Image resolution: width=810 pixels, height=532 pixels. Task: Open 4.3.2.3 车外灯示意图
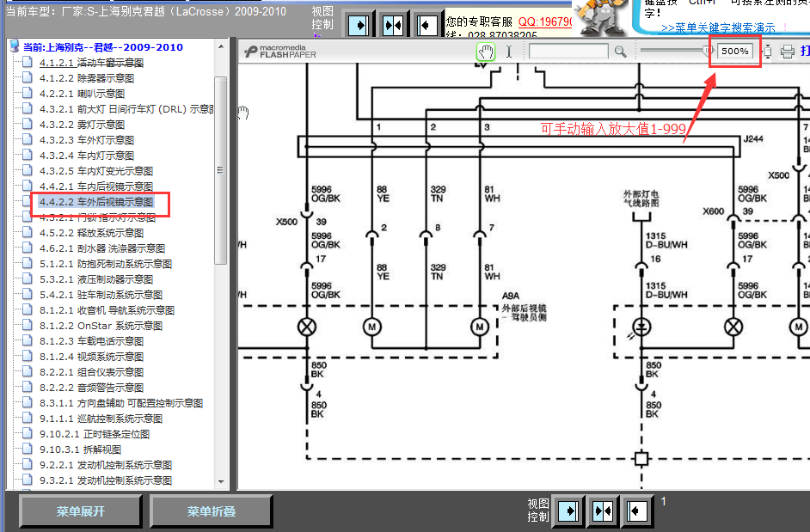pyautogui.click(x=87, y=140)
